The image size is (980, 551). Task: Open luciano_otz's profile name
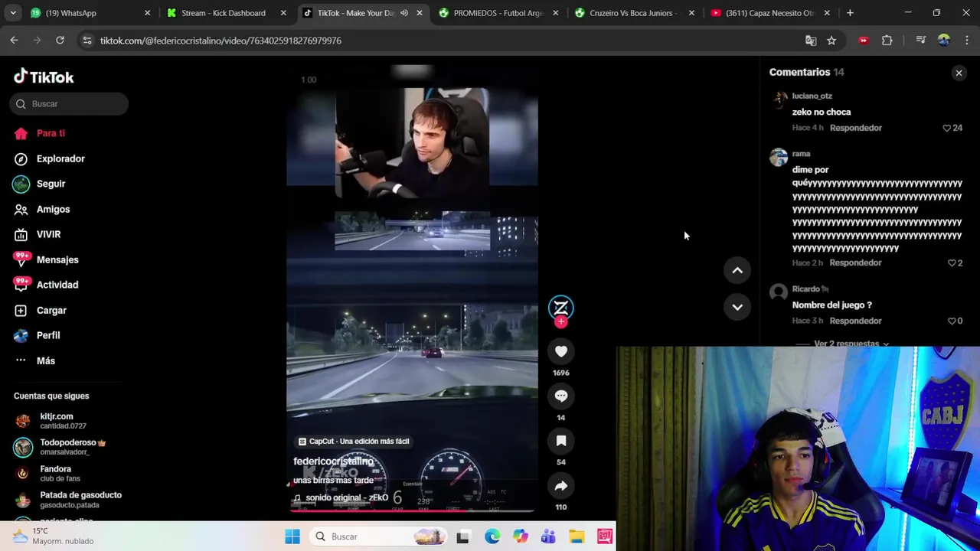click(x=812, y=96)
